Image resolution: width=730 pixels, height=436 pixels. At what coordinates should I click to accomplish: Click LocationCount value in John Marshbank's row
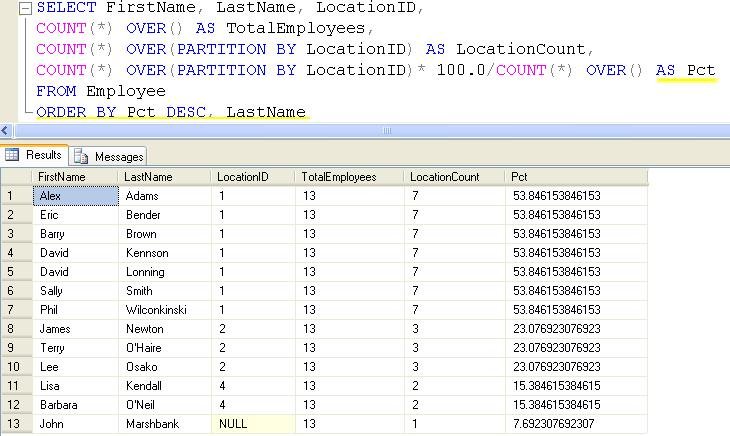[x=455, y=424]
